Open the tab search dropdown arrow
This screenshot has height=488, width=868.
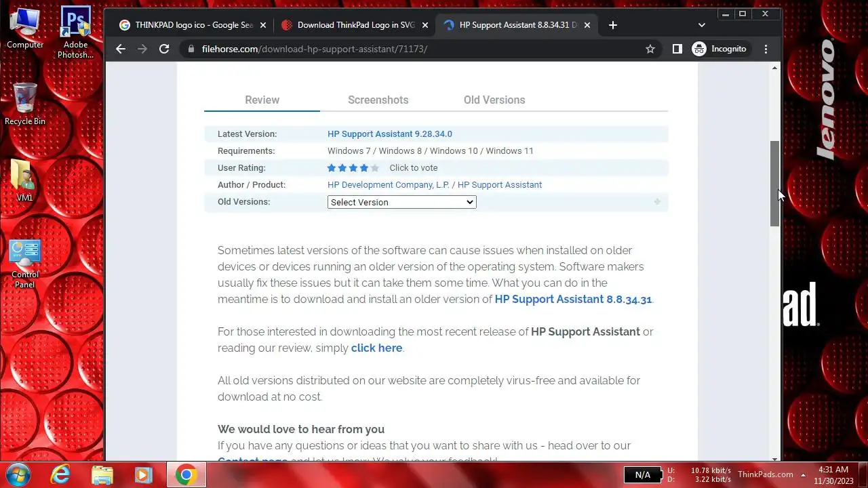701,25
